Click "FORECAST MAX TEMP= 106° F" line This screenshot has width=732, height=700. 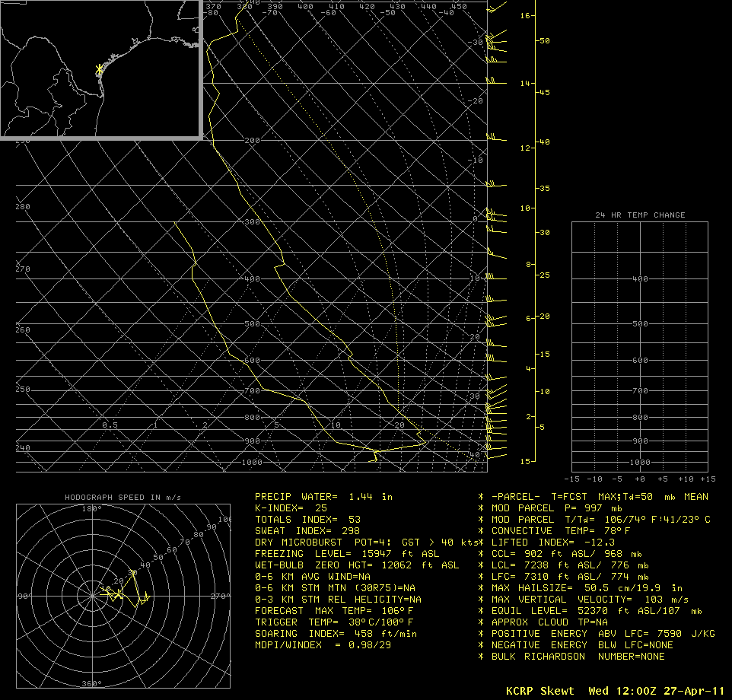tap(334, 611)
